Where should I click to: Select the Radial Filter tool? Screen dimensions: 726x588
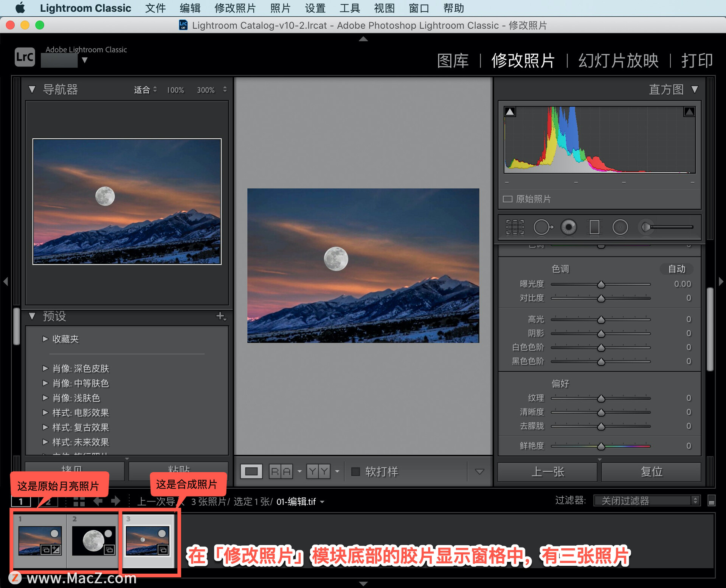click(620, 227)
